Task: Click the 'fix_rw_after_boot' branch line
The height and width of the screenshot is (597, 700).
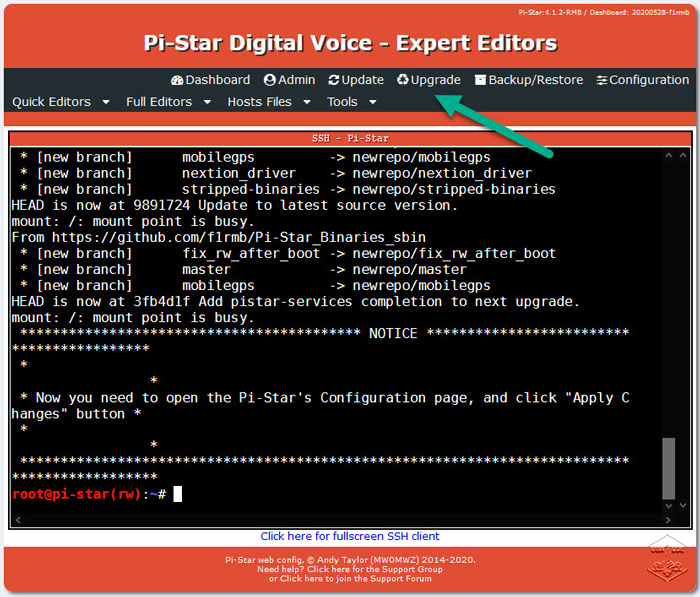Action: coord(288,254)
